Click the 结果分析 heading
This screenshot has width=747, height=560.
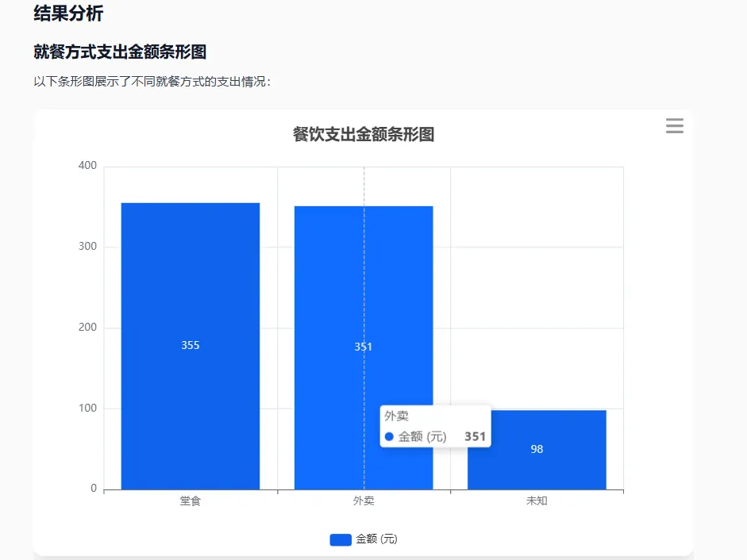[x=68, y=13]
